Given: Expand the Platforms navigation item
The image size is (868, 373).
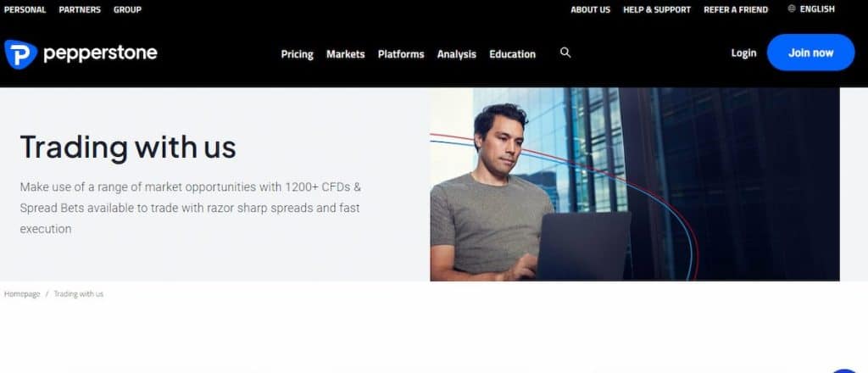Looking at the screenshot, I should tap(401, 54).
